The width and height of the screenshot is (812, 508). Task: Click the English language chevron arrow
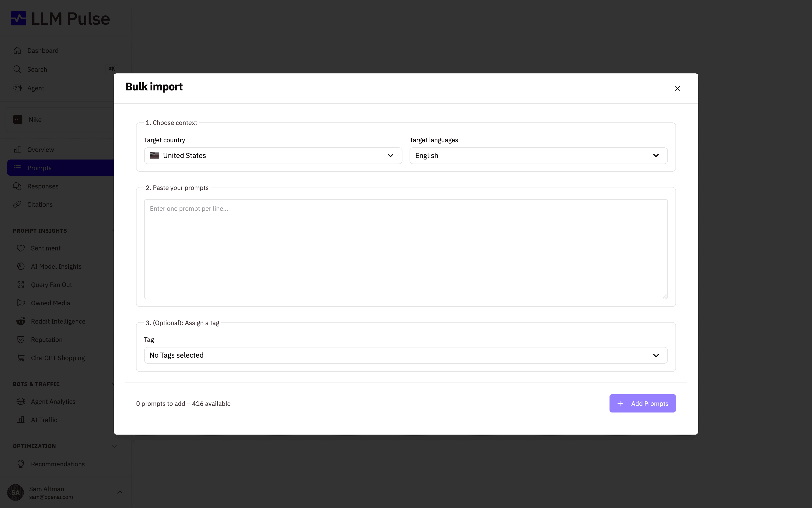click(x=656, y=155)
